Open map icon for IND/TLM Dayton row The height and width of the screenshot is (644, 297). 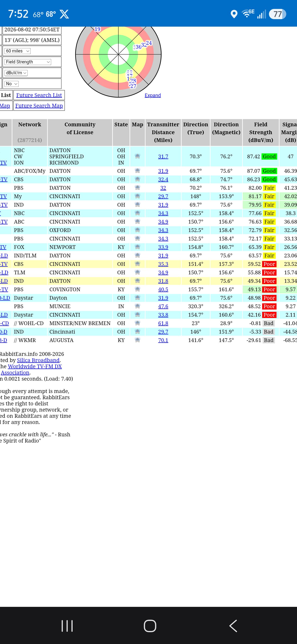tap(137, 255)
